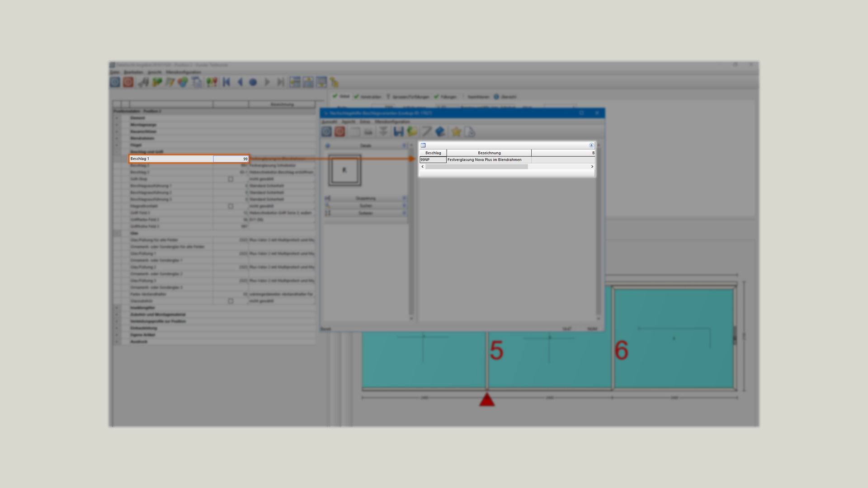Expand the Blendrahmen tree group
Image resolution: width=868 pixels, height=488 pixels.
pyautogui.click(x=117, y=138)
